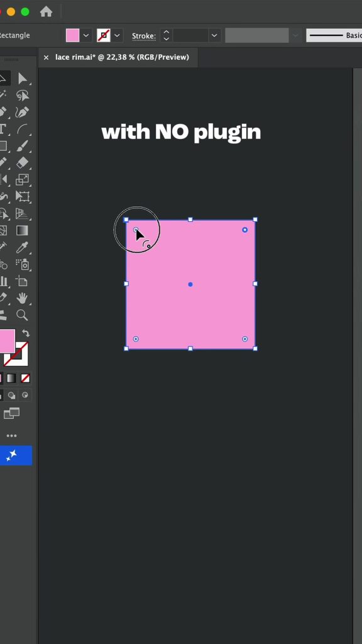
Task: Set fill mode to Gradient in toolbar
Action: coord(11,378)
